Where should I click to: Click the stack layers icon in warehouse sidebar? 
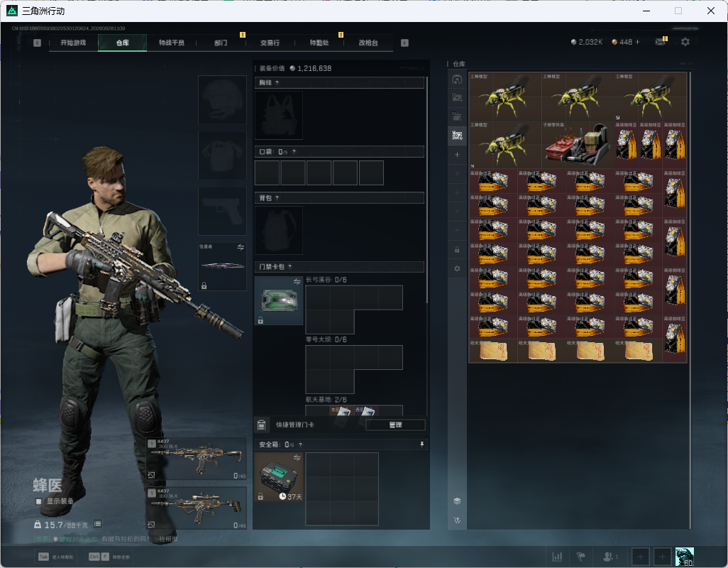457,501
